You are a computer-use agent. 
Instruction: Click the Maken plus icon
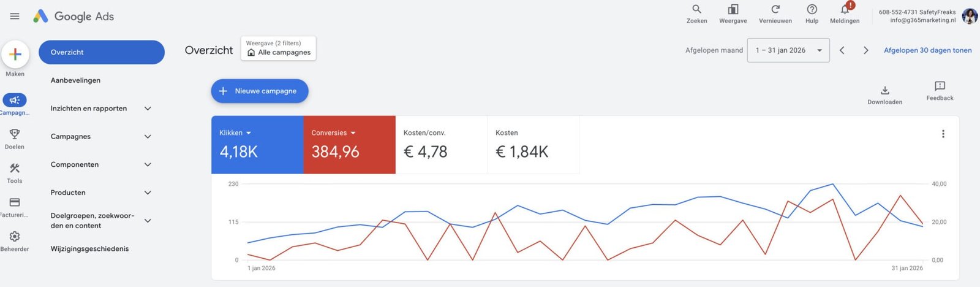(15, 55)
